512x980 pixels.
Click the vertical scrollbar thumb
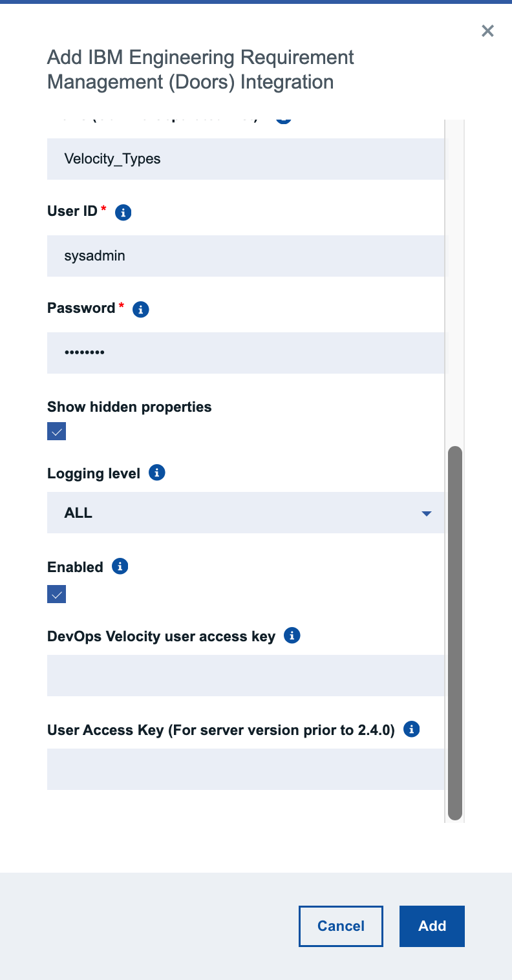tap(455, 633)
